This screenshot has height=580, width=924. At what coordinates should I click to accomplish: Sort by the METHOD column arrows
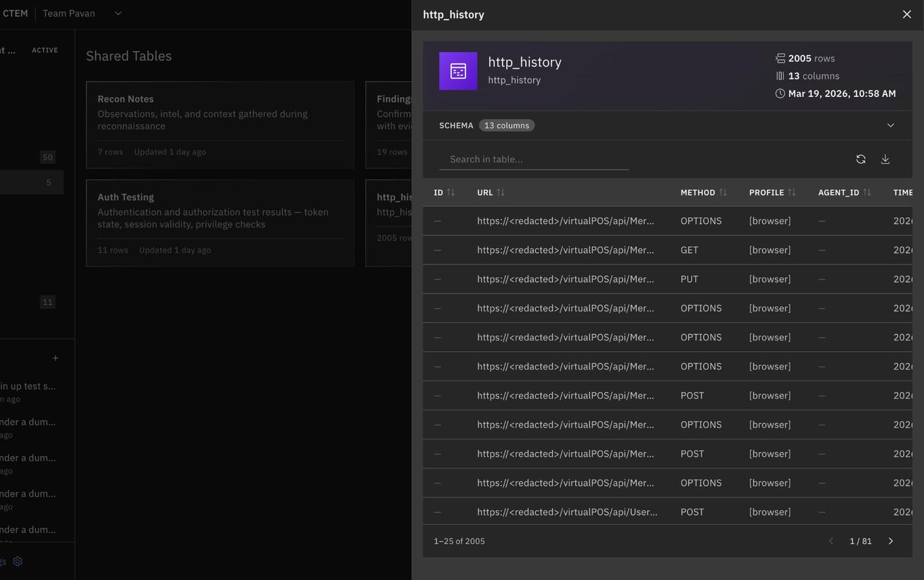click(x=723, y=193)
